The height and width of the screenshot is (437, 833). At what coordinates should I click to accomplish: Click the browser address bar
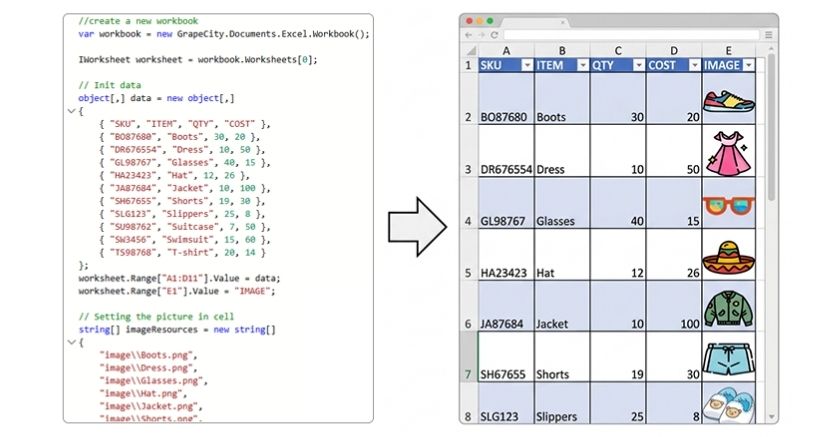click(631, 35)
